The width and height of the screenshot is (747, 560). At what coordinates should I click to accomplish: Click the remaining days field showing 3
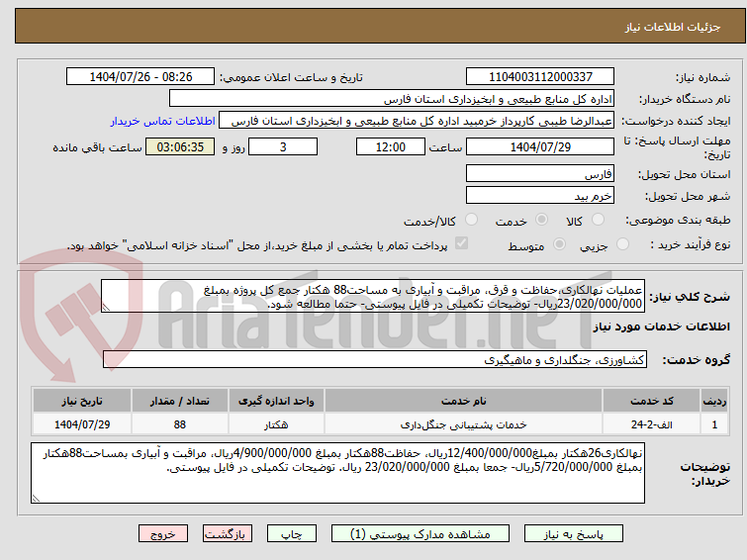point(283,146)
